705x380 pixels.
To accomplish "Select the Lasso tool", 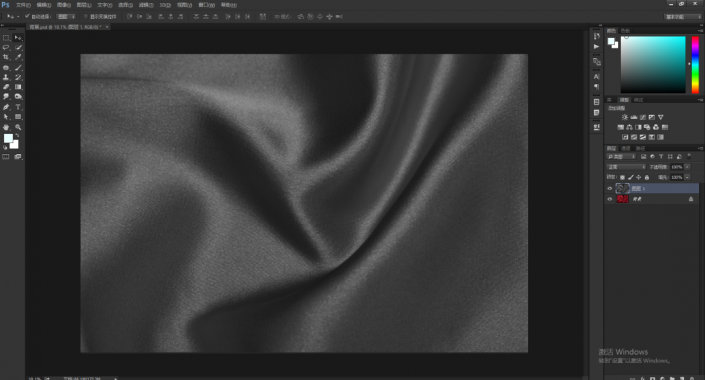I will pos(6,47).
